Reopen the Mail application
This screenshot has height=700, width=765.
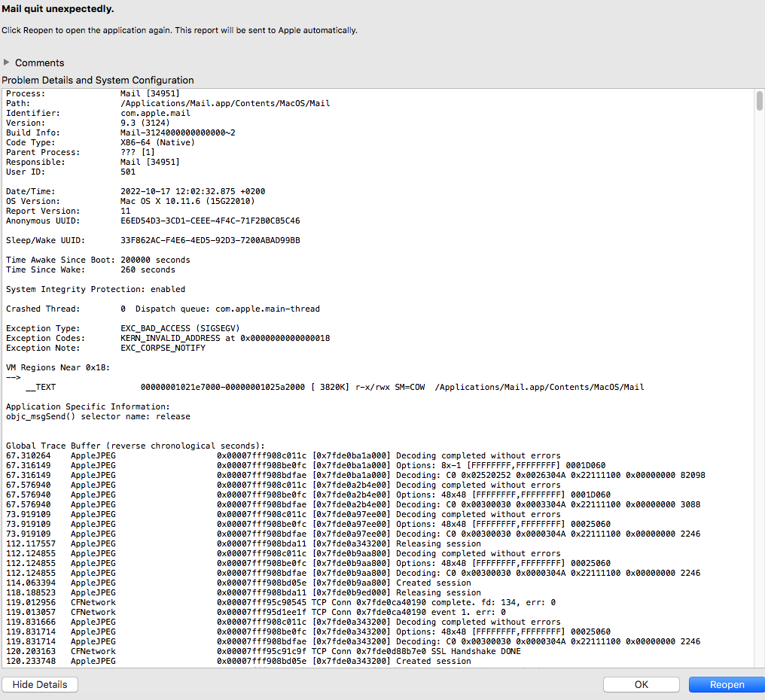click(727, 684)
